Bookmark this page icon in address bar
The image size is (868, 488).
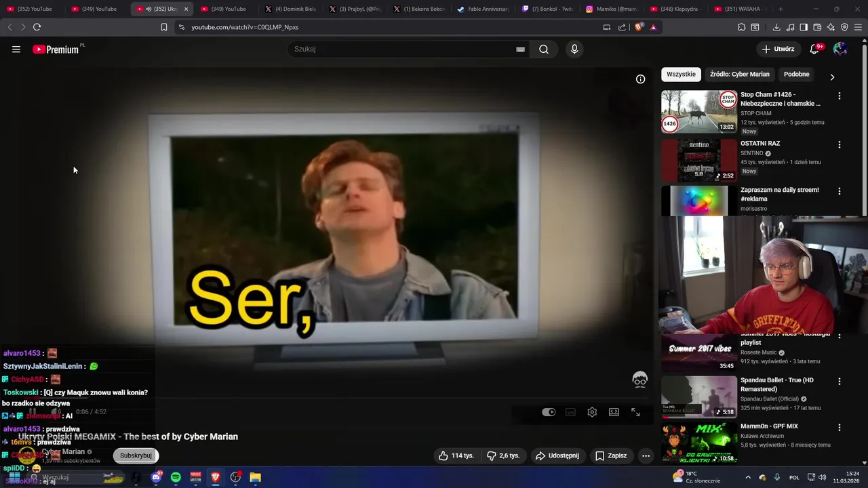tap(164, 27)
